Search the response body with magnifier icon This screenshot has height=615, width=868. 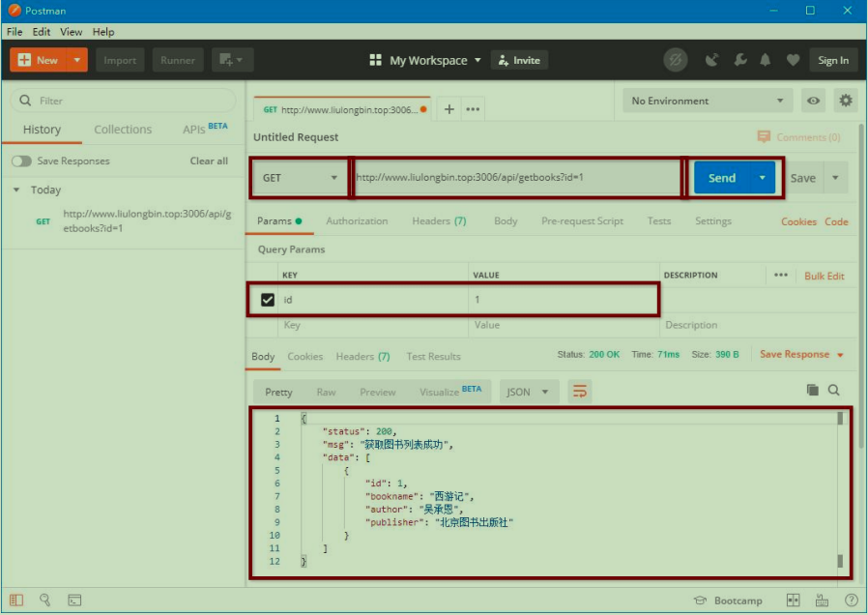pos(833,391)
